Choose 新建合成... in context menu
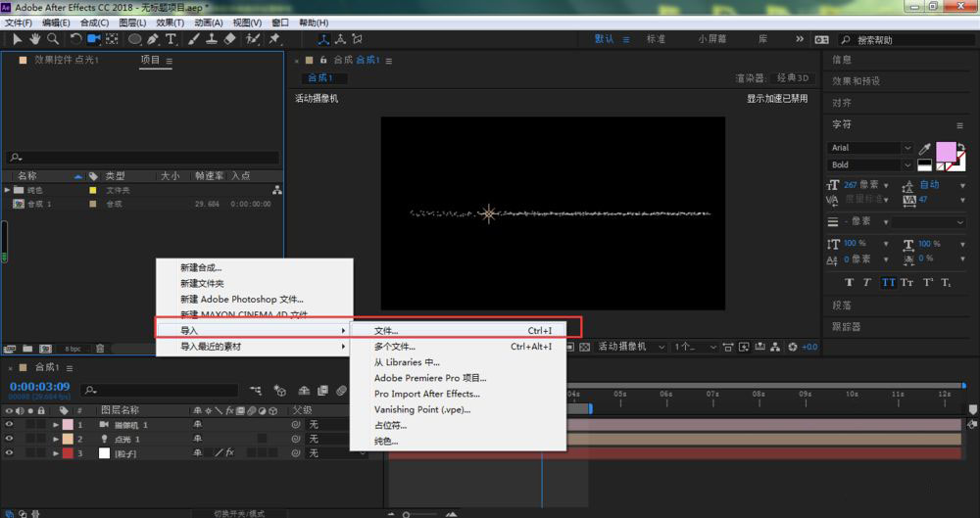The width and height of the screenshot is (980, 518). [x=254, y=267]
